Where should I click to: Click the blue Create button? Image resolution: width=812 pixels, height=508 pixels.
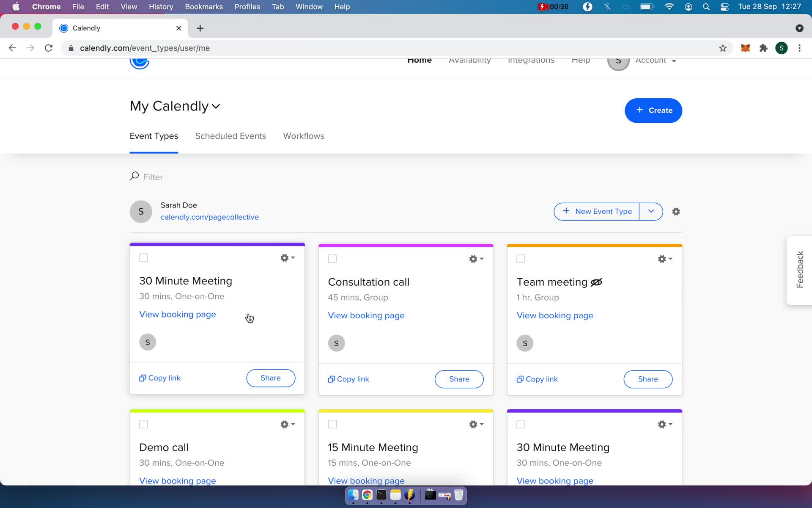[653, 110]
